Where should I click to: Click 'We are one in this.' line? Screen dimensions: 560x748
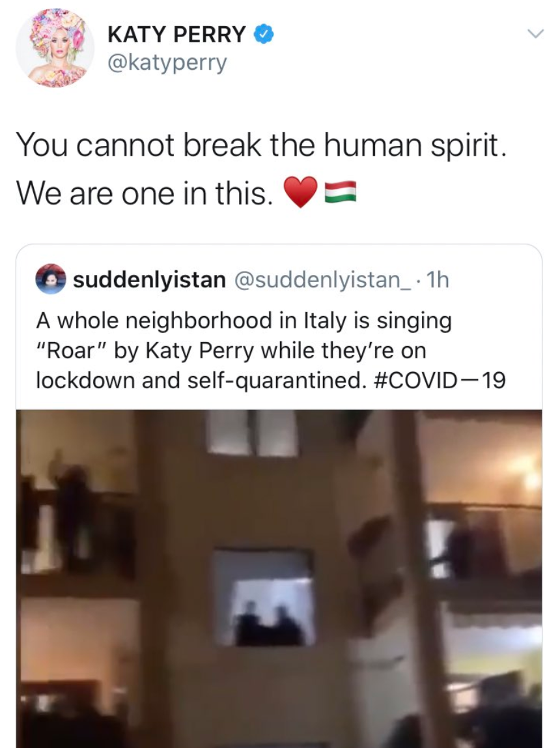pos(145,194)
